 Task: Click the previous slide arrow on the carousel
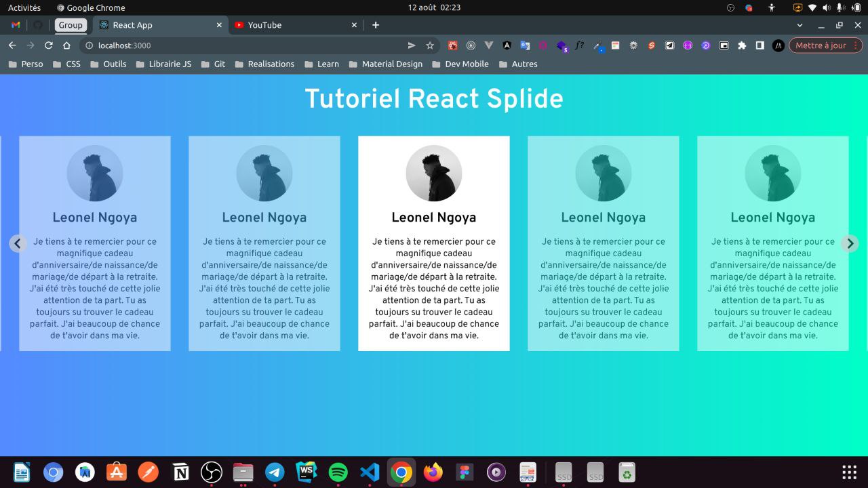pyautogui.click(x=18, y=243)
